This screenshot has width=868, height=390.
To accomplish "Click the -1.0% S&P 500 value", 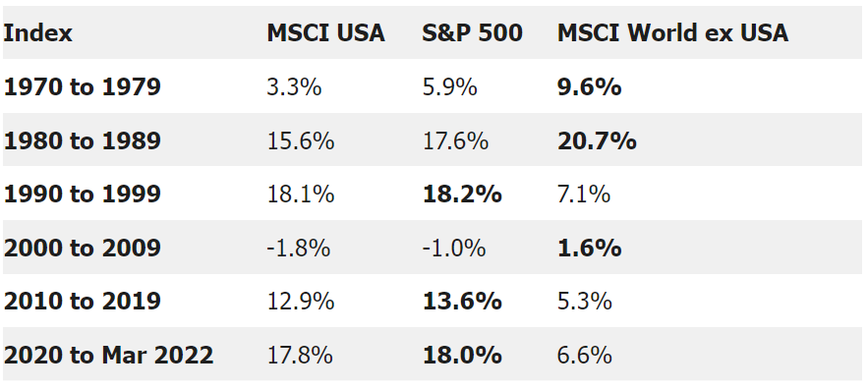I will (454, 248).
